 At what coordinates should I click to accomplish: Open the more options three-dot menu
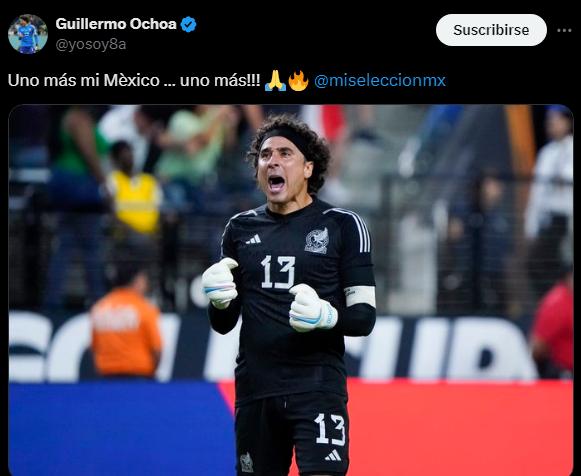pos(564,30)
